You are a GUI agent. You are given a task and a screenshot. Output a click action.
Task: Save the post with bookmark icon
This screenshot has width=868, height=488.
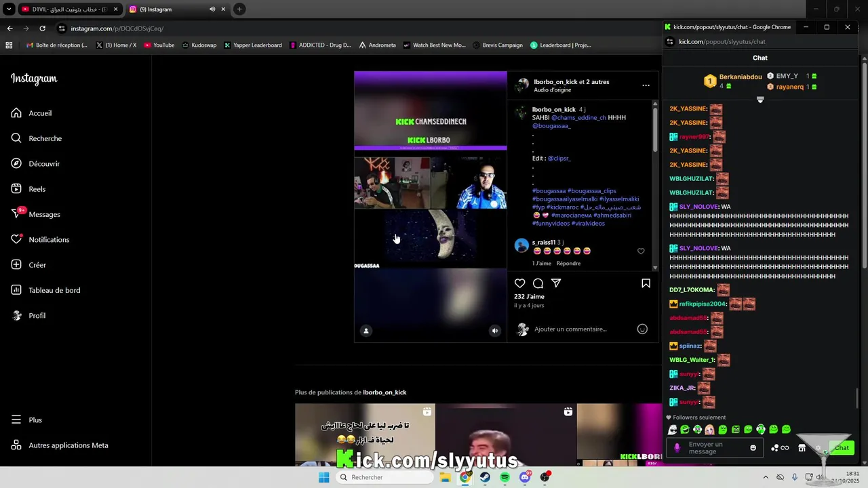[x=646, y=283]
